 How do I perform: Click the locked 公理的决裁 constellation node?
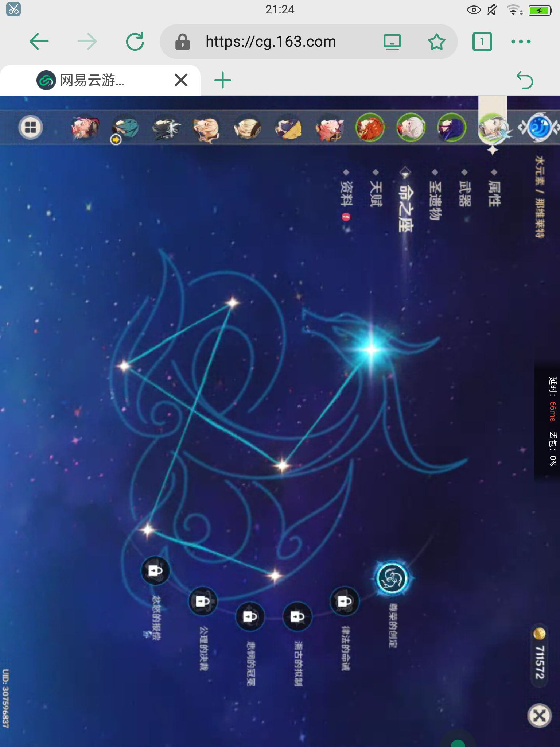pyautogui.click(x=203, y=601)
